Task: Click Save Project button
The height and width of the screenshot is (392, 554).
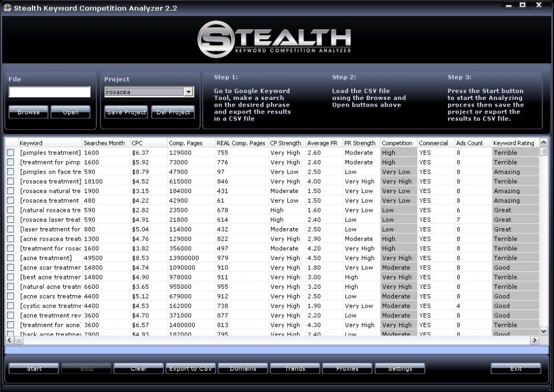Action: tap(126, 112)
